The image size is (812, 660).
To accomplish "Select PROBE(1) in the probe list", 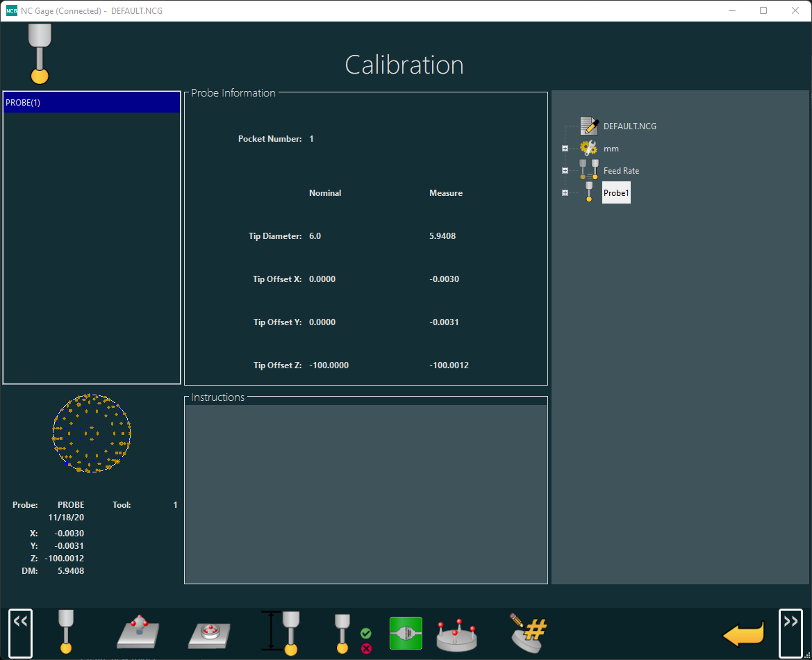I will [x=92, y=103].
